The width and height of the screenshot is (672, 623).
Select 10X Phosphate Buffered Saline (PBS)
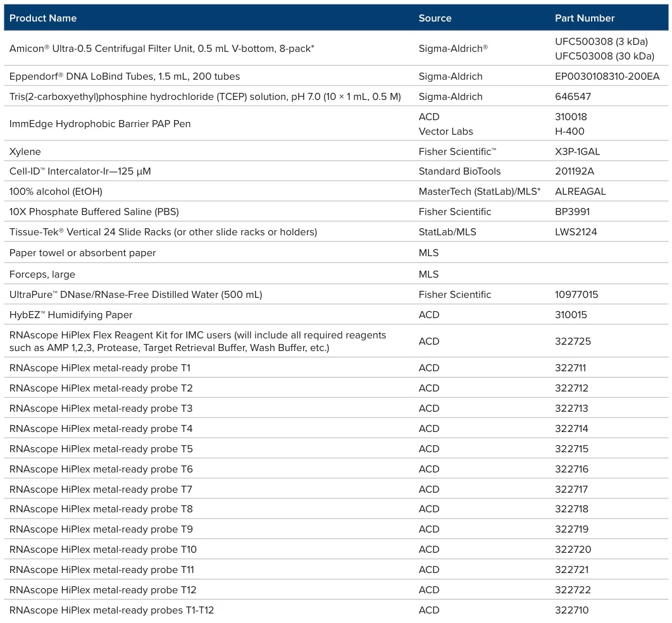(94, 212)
